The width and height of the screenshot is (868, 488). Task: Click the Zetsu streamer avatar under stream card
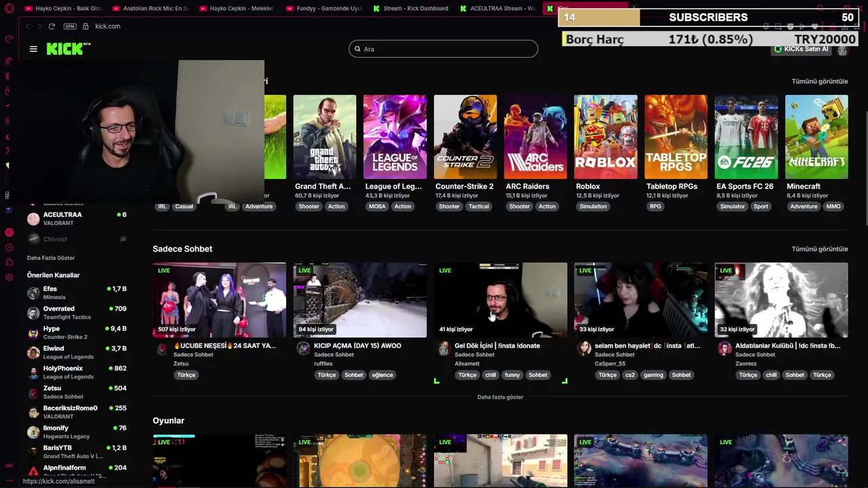(162, 349)
